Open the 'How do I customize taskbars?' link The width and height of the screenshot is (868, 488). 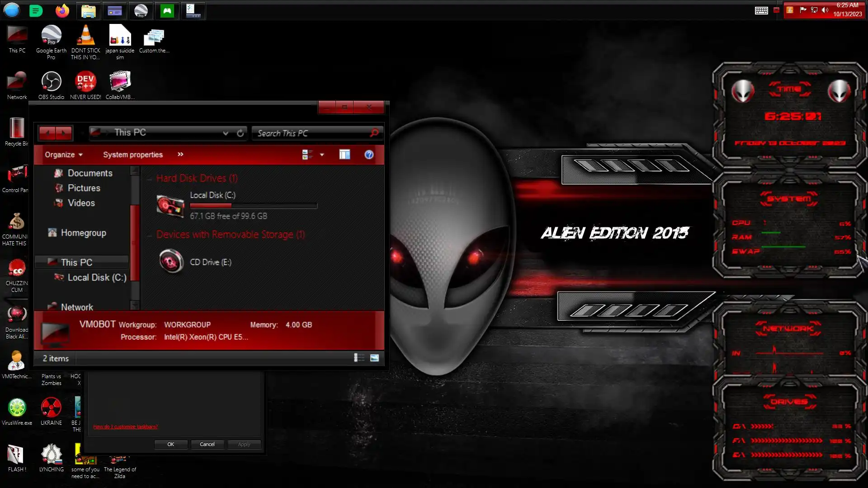coord(125,427)
